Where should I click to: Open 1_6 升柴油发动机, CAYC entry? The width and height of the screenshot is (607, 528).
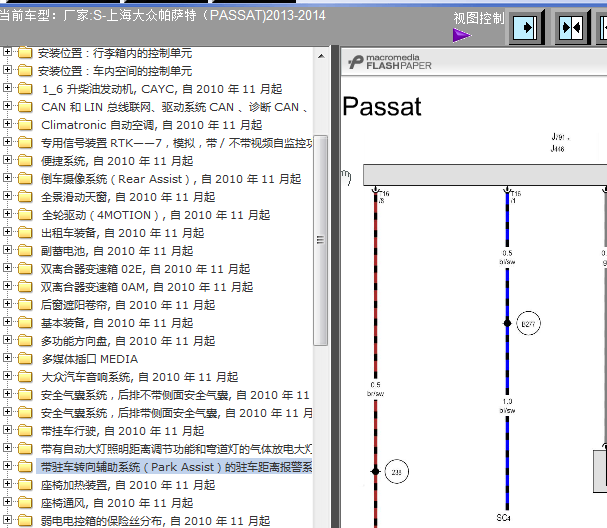click(x=162, y=89)
